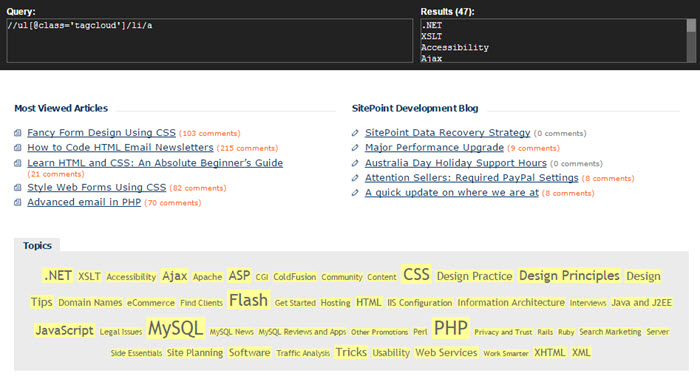Select the HTML topic tag
700x376 pixels.
pos(369,302)
